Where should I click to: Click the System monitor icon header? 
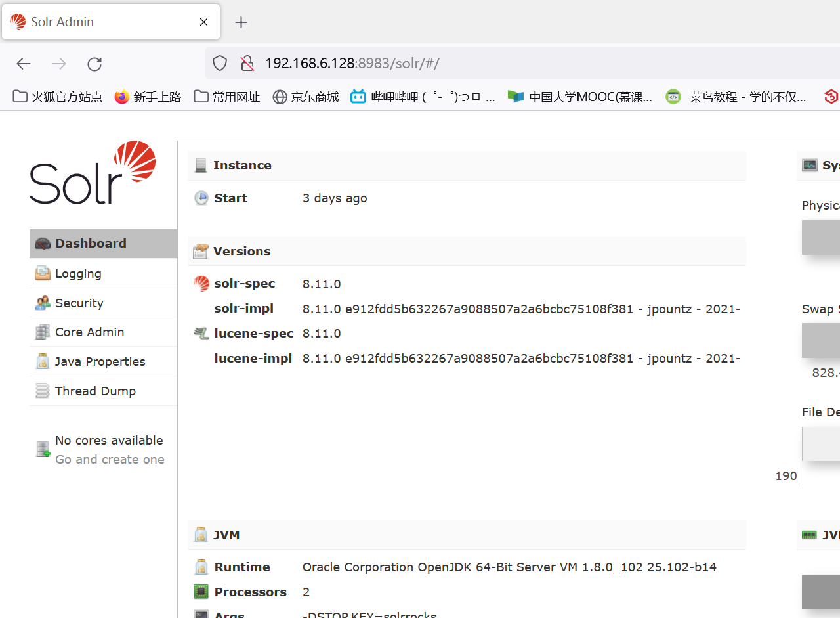(x=810, y=166)
